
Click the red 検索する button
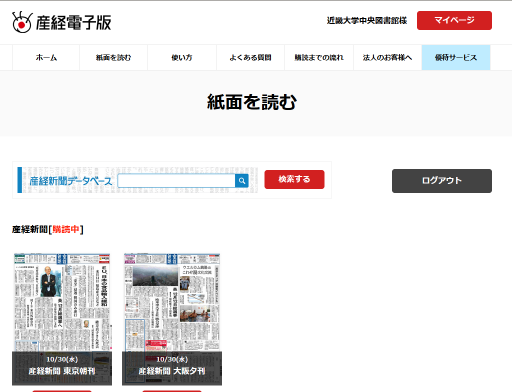[294, 179]
